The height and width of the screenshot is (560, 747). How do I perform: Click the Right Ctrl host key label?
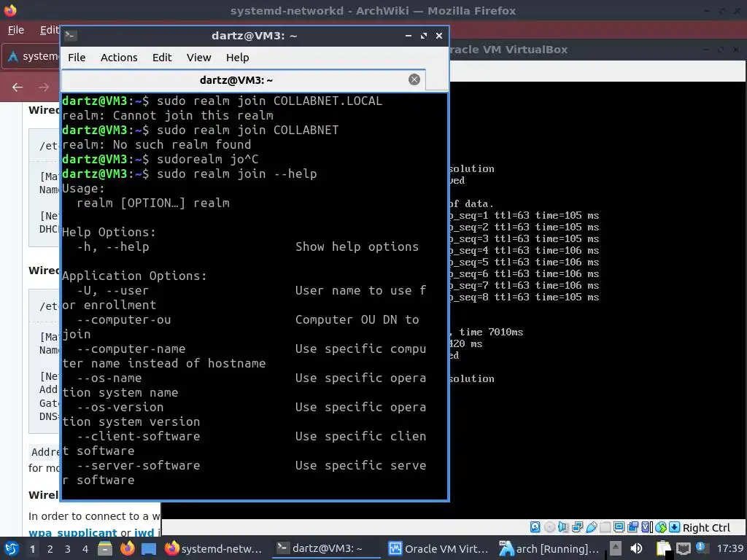tap(706, 528)
